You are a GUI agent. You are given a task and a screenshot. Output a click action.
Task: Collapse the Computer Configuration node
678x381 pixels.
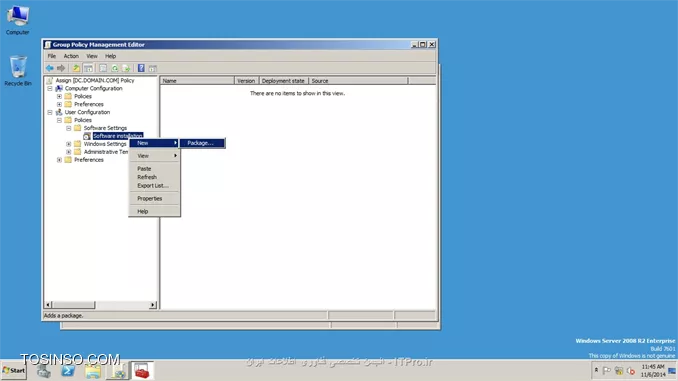tap(50, 88)
